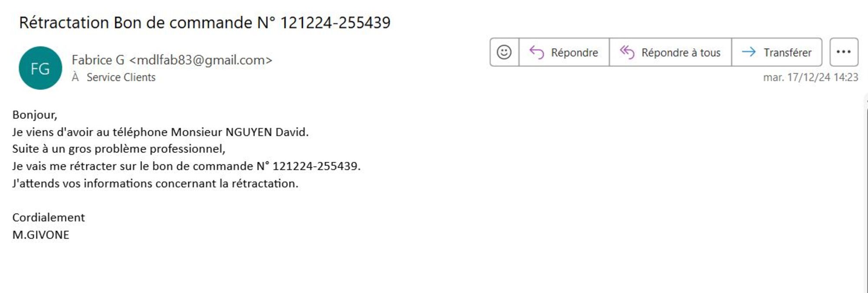Click the FG sender avatar
868x293 pixels.
pyautogui.click(x=40, y=68)
